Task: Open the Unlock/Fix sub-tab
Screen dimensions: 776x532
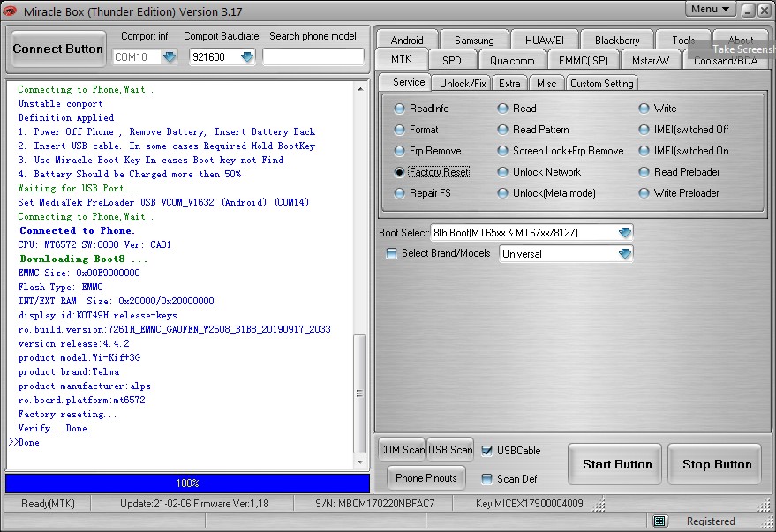Action: [x=463, y=83]
